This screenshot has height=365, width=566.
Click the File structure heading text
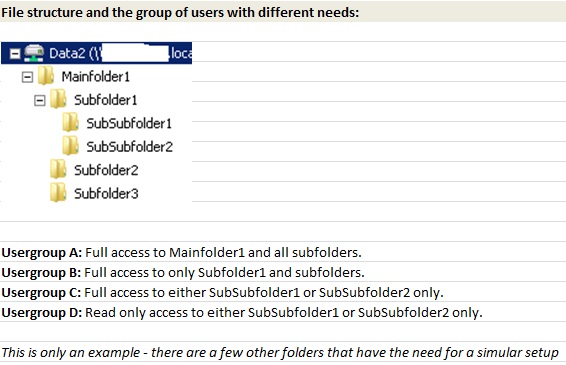(x=180, y=12)
